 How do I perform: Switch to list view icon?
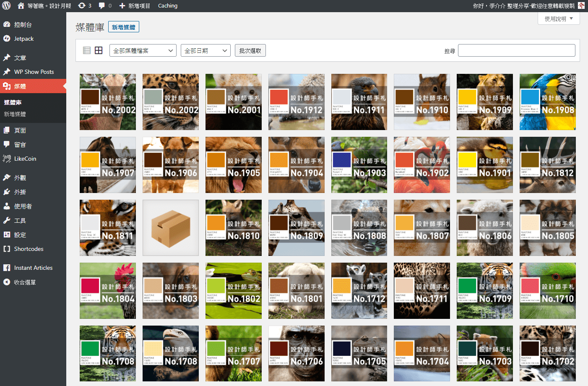[x=87, y=50]
